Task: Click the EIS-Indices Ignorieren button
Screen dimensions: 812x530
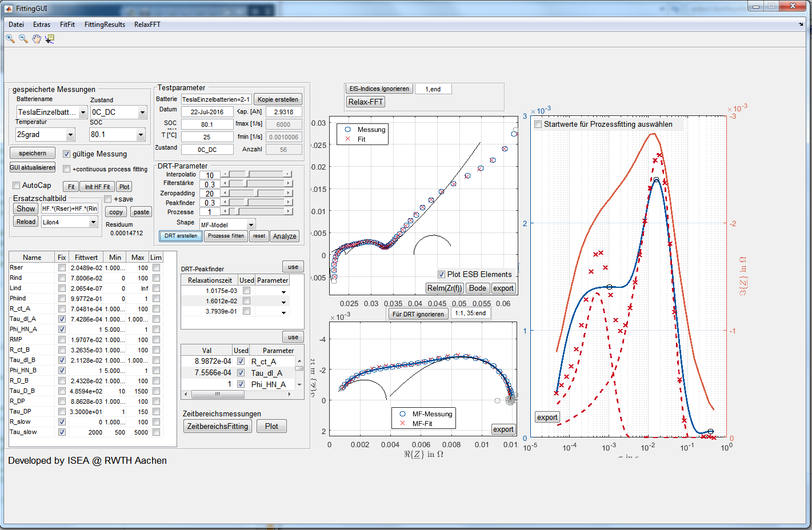Action: (x=379, y=89)
